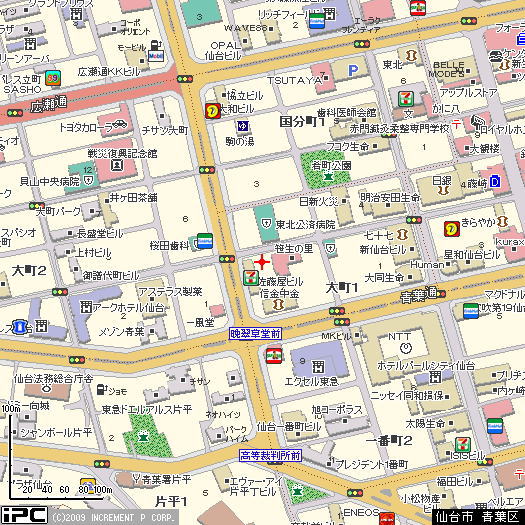This screenshot has height=525, width=525.
Task: Click the convenience store icon by 桜田歯科
Action: coord(205,241)
